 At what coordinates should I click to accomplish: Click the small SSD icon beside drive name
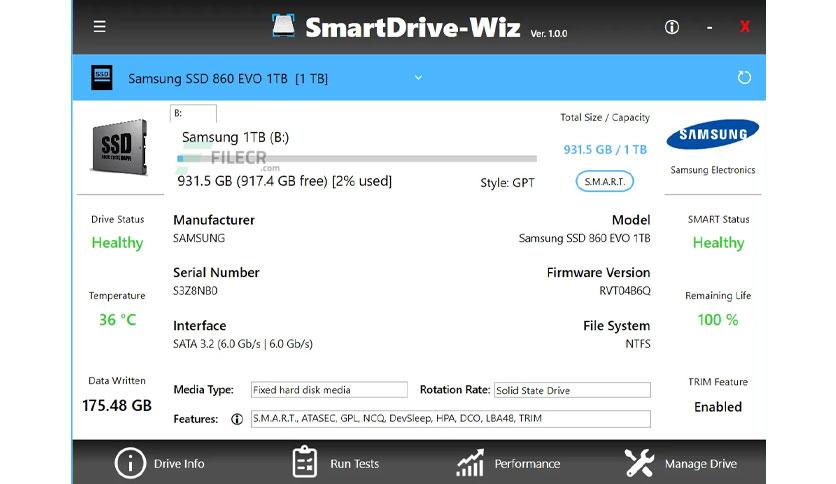(x=101, y=77)
